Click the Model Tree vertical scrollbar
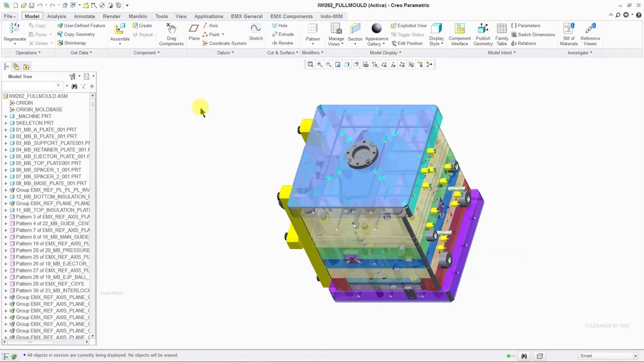The height and width of the screenshot is (362, 644). click(x=93, y=216)
